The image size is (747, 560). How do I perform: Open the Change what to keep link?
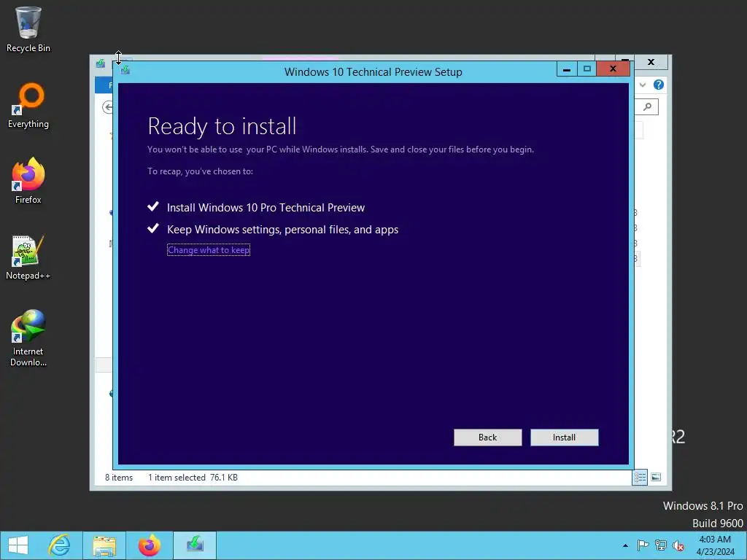pyautogui.click(x=209, y=250)
